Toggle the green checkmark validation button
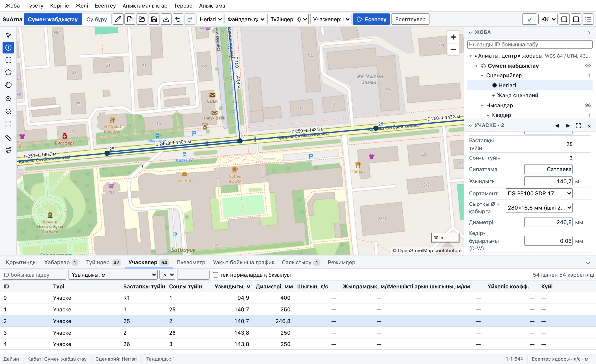 (x=530, y=19)
